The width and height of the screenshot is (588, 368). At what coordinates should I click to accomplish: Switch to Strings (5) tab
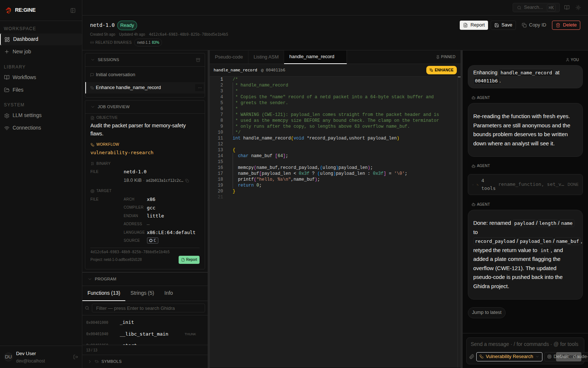point(142,293)
